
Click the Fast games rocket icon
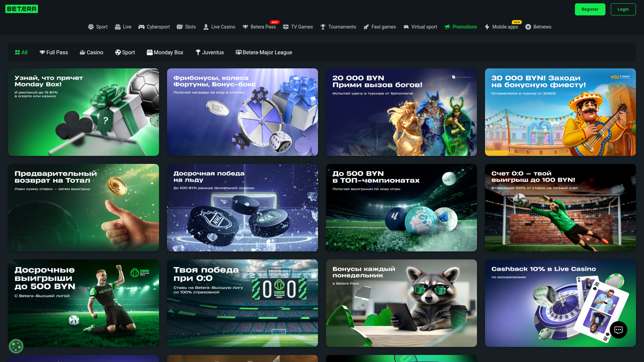(366, 27)
